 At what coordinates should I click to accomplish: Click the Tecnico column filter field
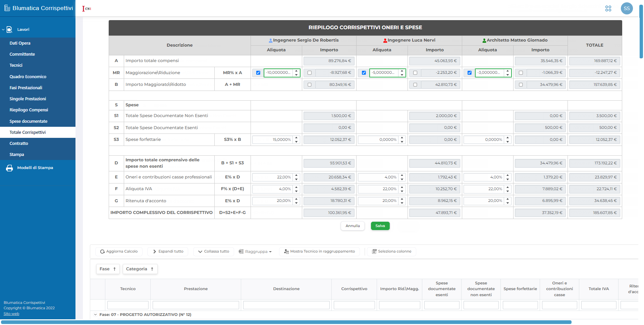128,305
